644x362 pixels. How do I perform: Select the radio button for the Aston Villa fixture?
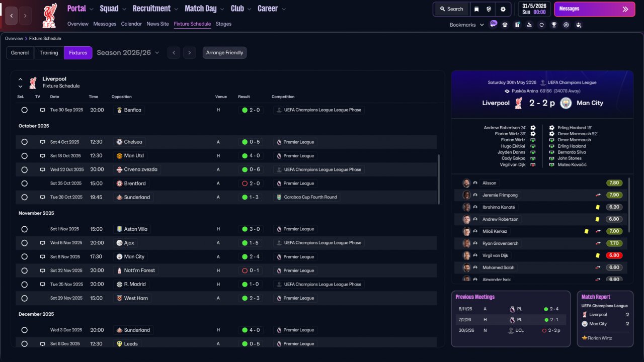pyautogui.click(x=24, y=229)
